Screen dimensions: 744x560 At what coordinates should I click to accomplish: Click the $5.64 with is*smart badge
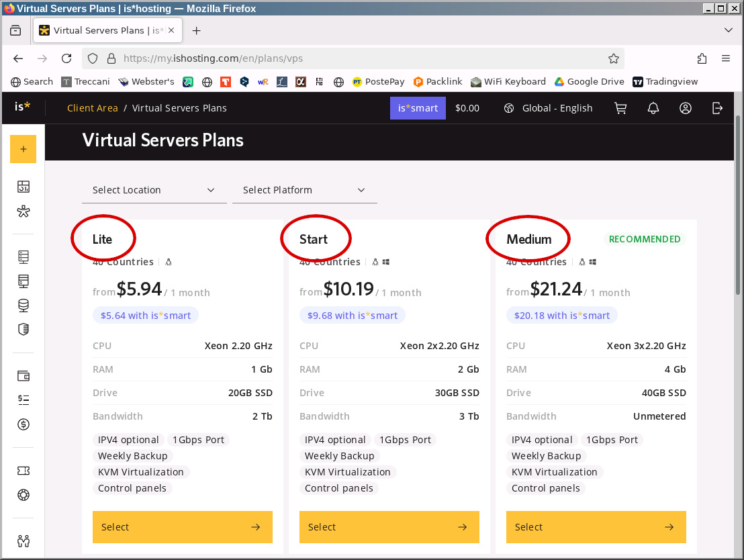(146, 316)
